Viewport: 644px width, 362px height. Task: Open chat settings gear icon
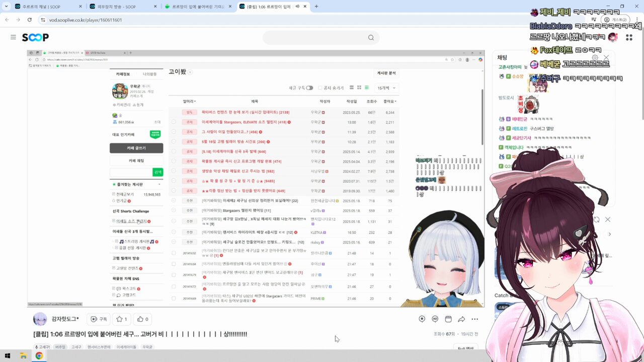595,57
